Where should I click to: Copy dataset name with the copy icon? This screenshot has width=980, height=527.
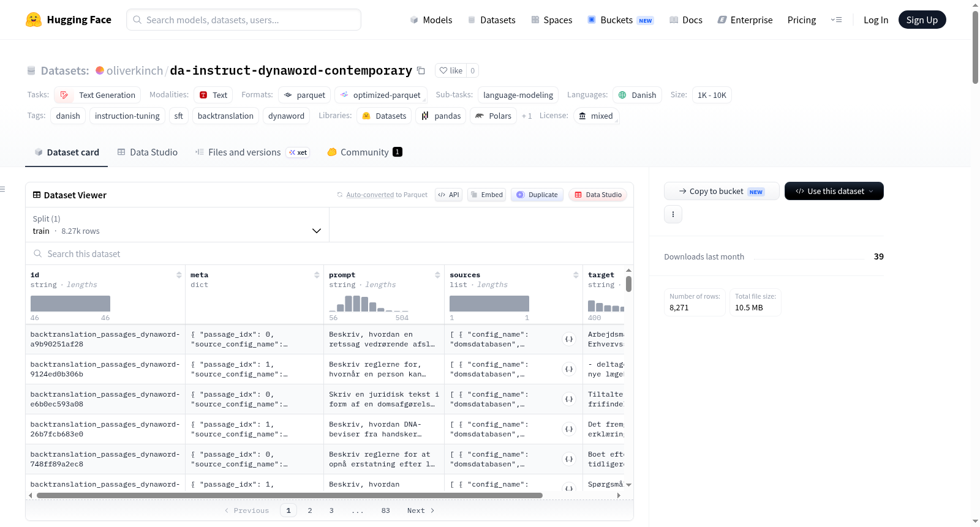421,70
